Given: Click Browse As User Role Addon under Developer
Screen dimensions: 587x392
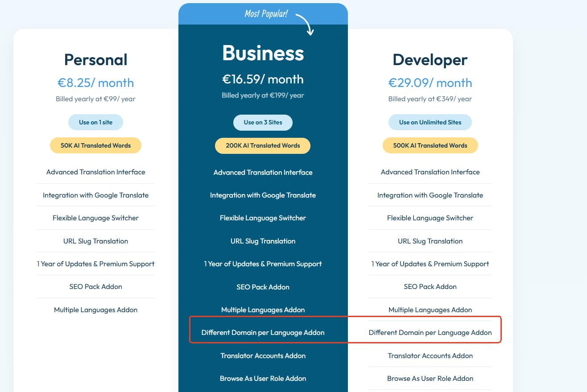Looking at the screenshot, I should click(x=430, y=379).
